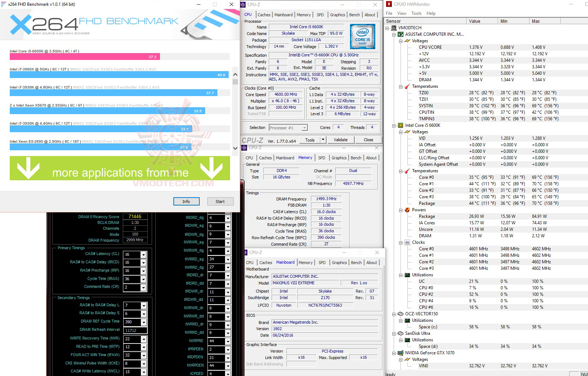Collapse the Powers section in HWMonitor
Screen dimensions: 588x376
401,210
